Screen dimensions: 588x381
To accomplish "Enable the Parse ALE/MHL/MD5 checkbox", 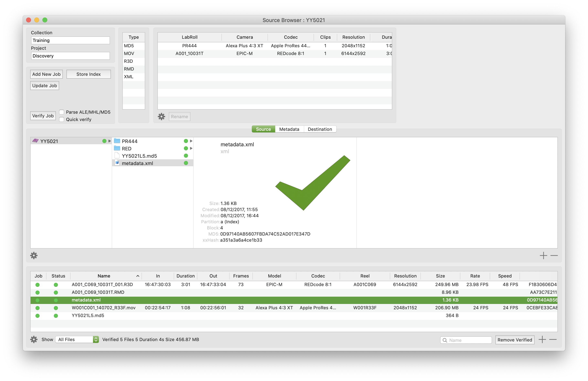I will [62, 112].
